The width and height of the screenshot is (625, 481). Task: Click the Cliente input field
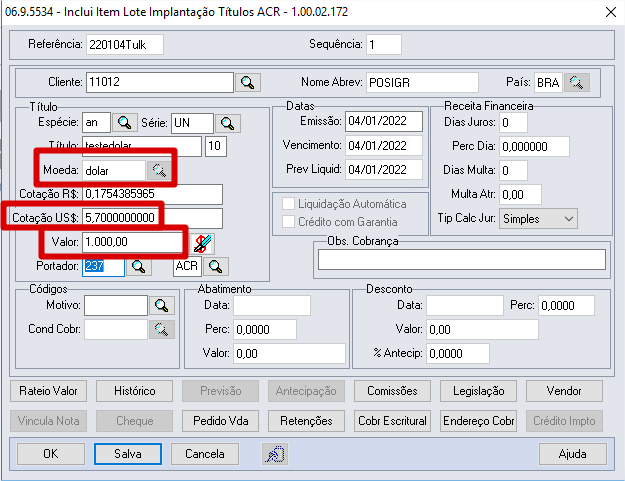tap(159, 82)
